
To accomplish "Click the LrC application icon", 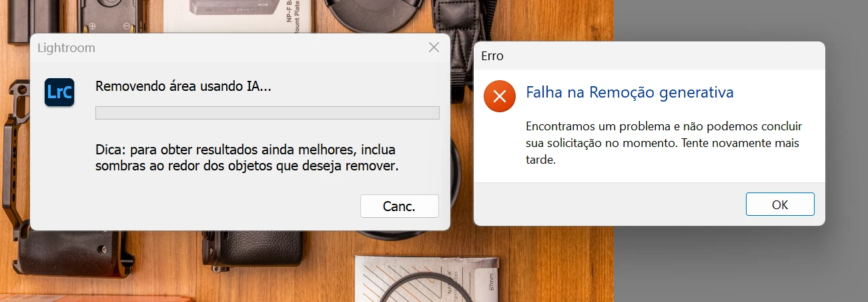I will (x=59, y=92).
